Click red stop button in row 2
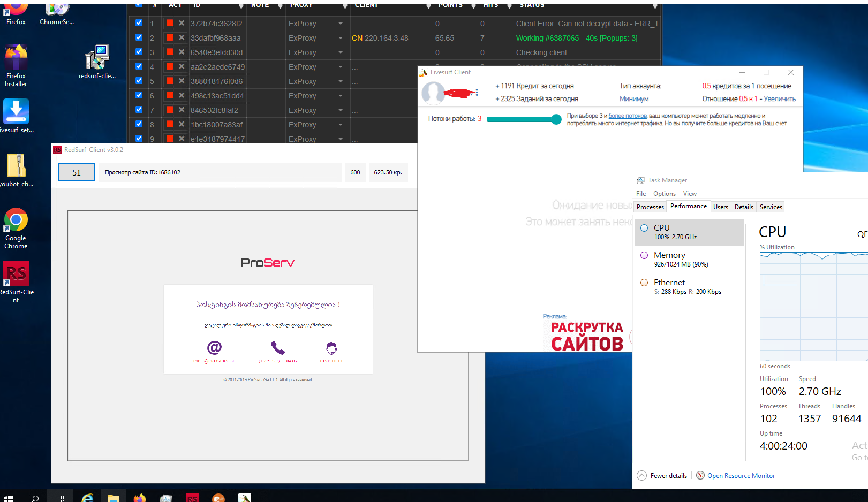This screenshot has height=502, width=868. tap(170, 37)
